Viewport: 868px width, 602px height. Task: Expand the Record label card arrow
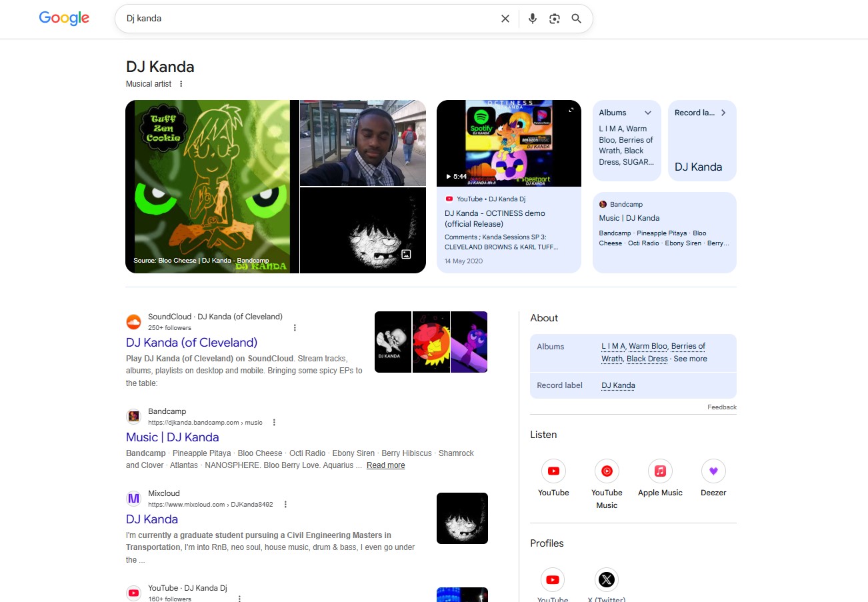click(x=723, y=113)
